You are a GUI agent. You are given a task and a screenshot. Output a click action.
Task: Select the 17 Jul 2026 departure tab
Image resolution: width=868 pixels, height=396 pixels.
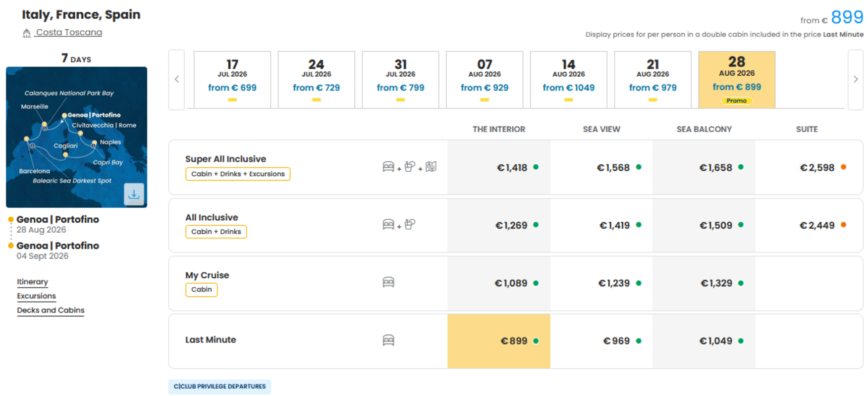point(232,79)
